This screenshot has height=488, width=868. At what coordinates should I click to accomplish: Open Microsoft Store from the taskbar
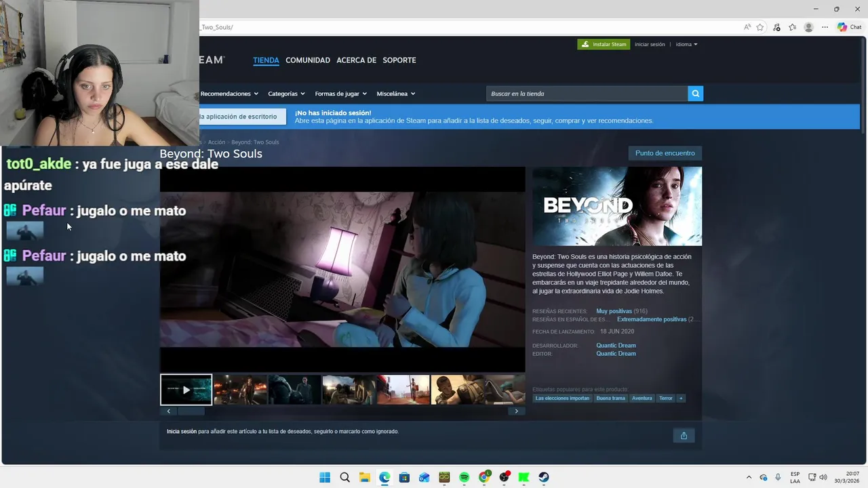coord(404,477)
